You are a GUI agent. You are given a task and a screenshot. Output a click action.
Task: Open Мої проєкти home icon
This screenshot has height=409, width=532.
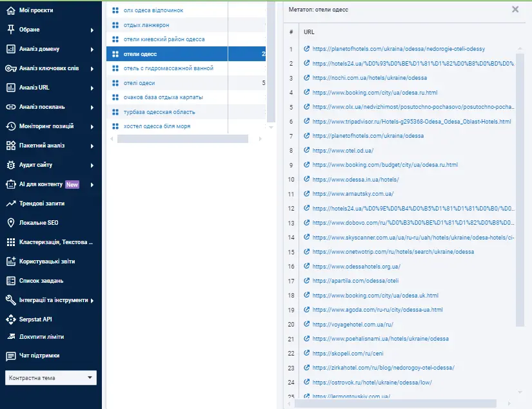[11, 10]
